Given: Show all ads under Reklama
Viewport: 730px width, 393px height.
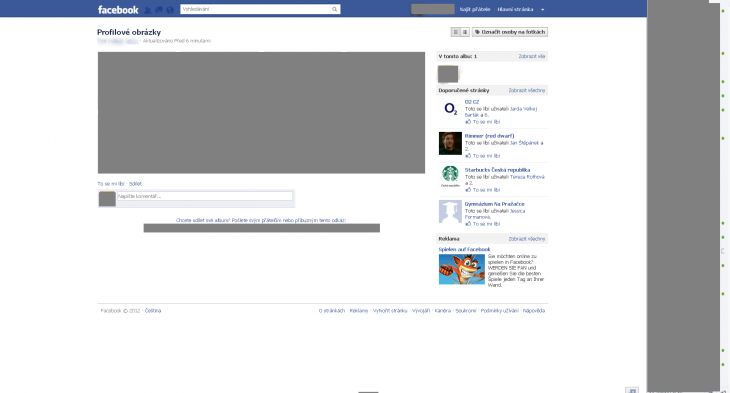Looking at the screenshot, I should coord(527,239).
